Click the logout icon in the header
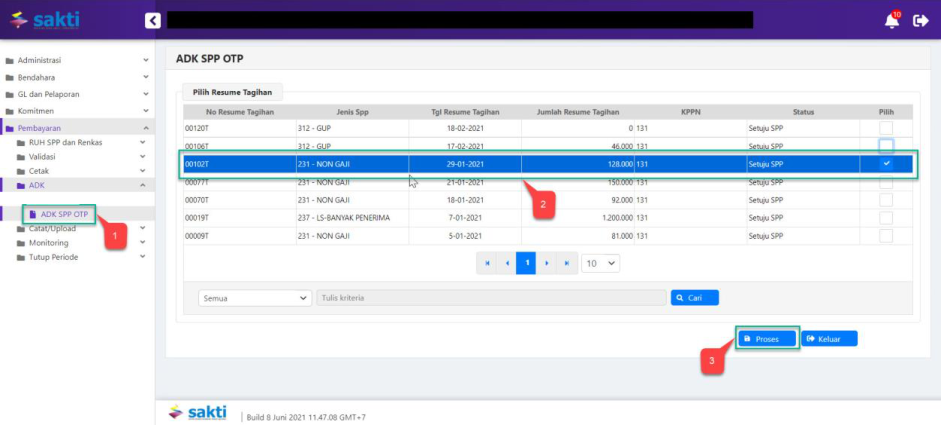941x425 pixels. (921, 21)
